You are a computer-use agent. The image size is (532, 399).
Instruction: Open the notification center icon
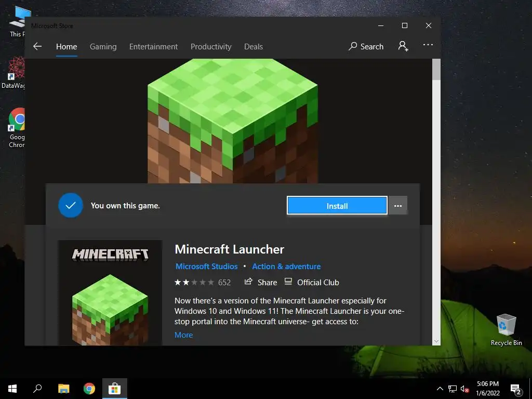click(516, 389)
